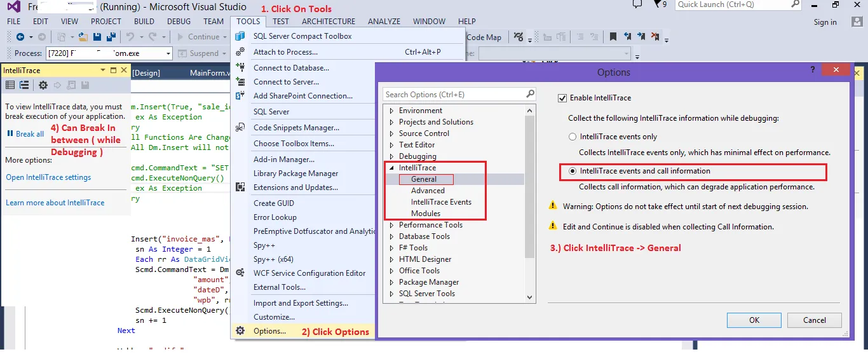
Task: Click the Code Map toolbar button
Action: [x=484, y=37]
